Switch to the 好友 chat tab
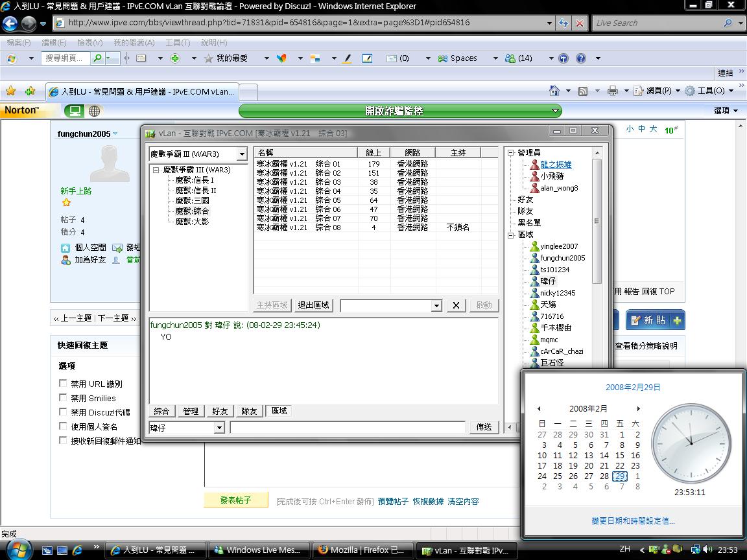Screen dimensions: 747x560 (x=220, y=411)
